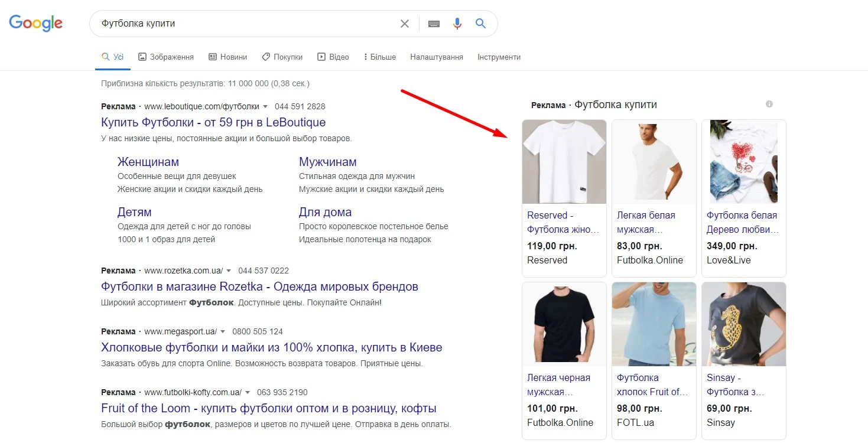Open the on-screen keyboard icon
Viewport: 868px width, 443px height.
point(433,23)
